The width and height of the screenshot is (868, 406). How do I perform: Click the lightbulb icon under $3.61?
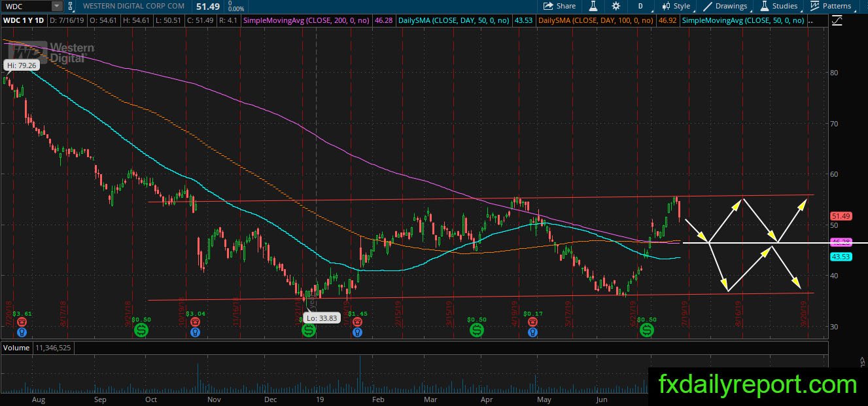(22, 333)
